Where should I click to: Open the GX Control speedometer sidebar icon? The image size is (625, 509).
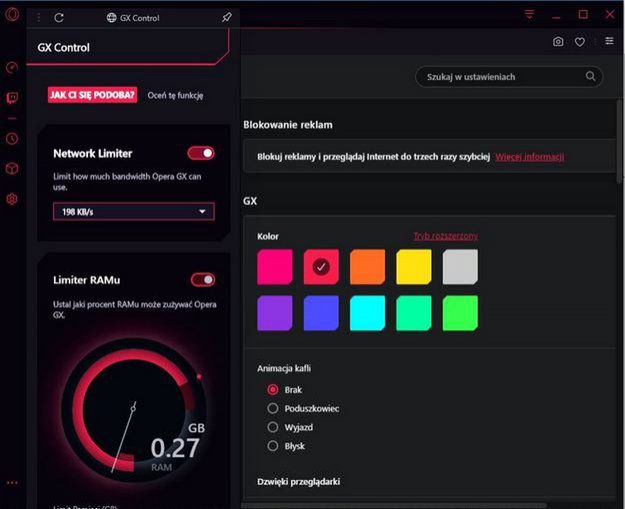pos(12,67)
